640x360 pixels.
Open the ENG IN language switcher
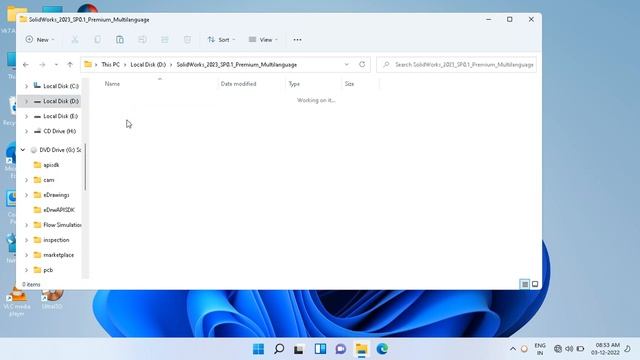[x=540, y=349]
